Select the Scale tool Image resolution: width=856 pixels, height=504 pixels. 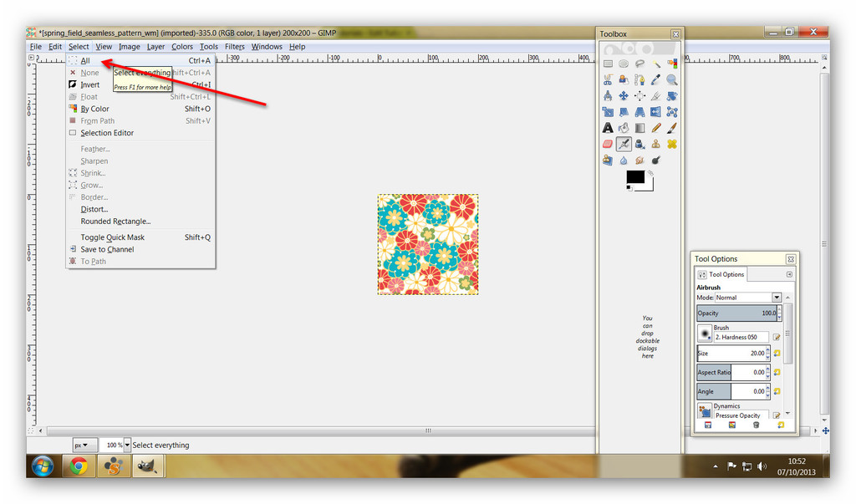point(608,112)
